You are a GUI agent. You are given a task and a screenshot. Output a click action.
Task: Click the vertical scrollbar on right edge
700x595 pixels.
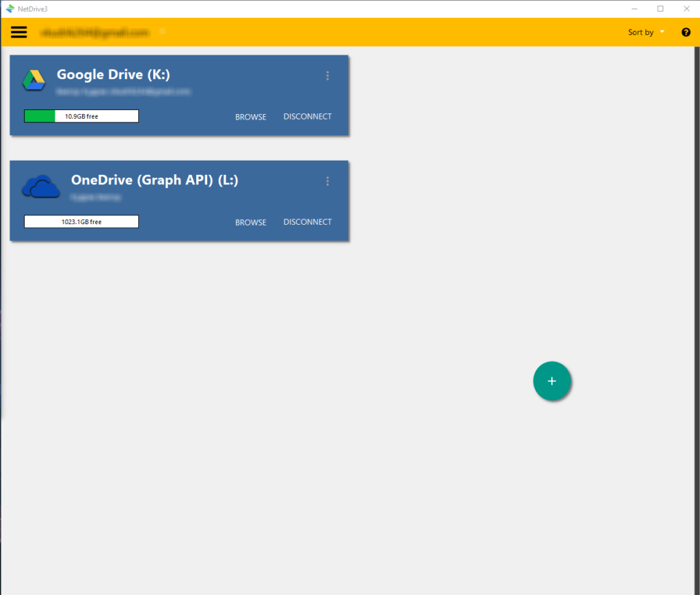(x=697, y=273)
